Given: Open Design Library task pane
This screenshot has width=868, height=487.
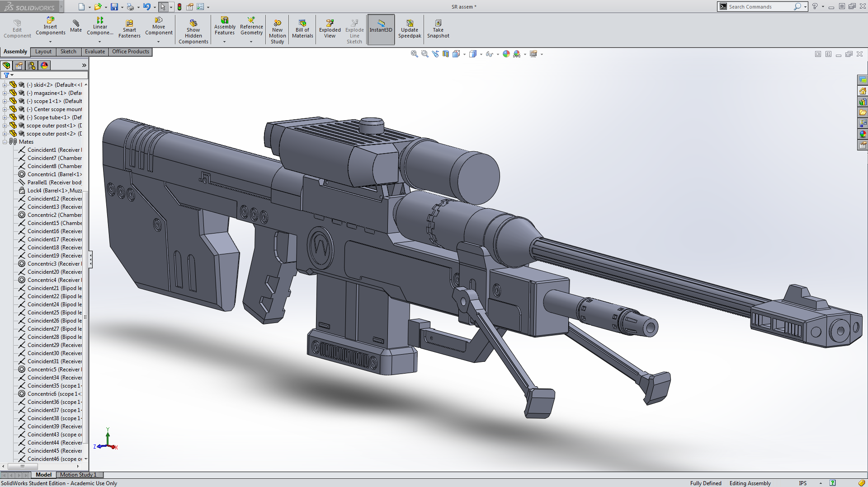Looking at the screenshot, I should (863, 102).
